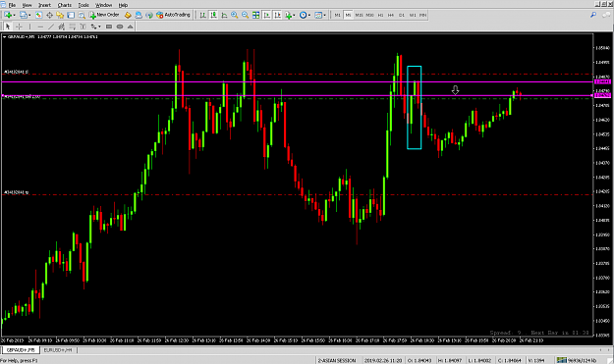Click the cloud/VPS icon in the toolbar

click(x=139, y=15)
